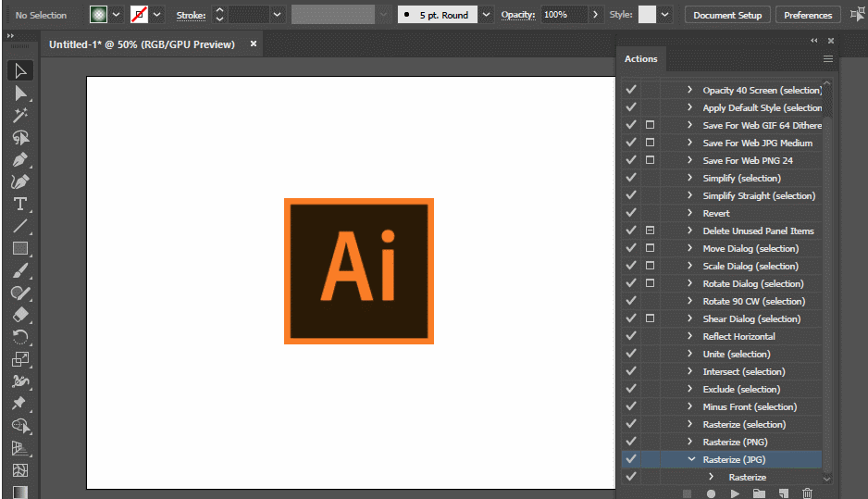Open Preferences
This screenshot has height=499, width=868.
click(x=808, y=15)
